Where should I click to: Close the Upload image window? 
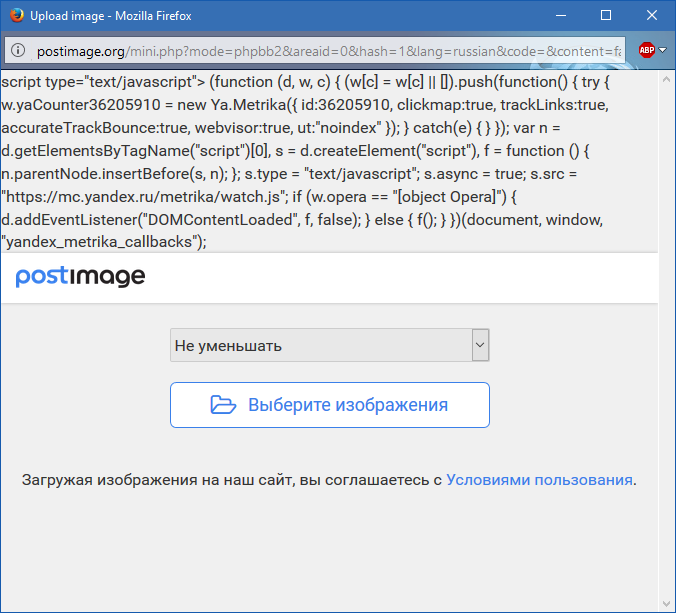[652, 16]
